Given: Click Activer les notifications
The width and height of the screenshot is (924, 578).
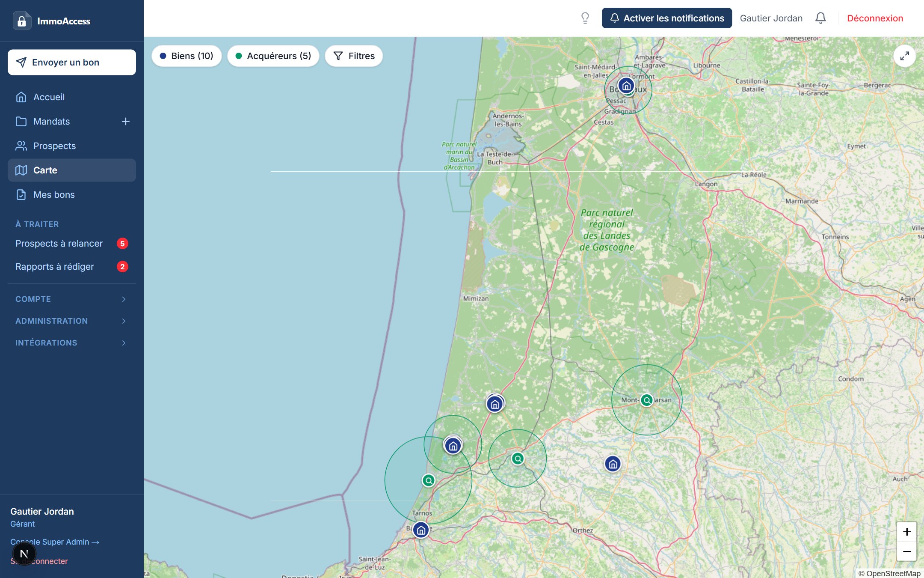Looking at the screenshot, I should (667, 18).
